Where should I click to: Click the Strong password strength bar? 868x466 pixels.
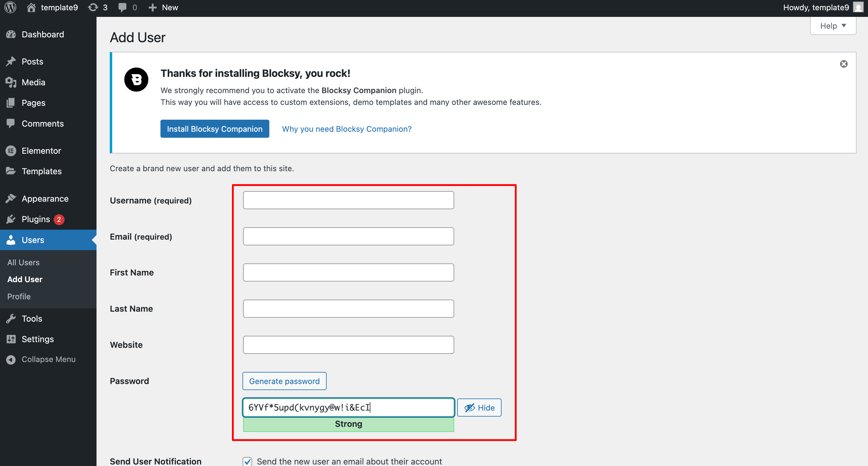348,424
